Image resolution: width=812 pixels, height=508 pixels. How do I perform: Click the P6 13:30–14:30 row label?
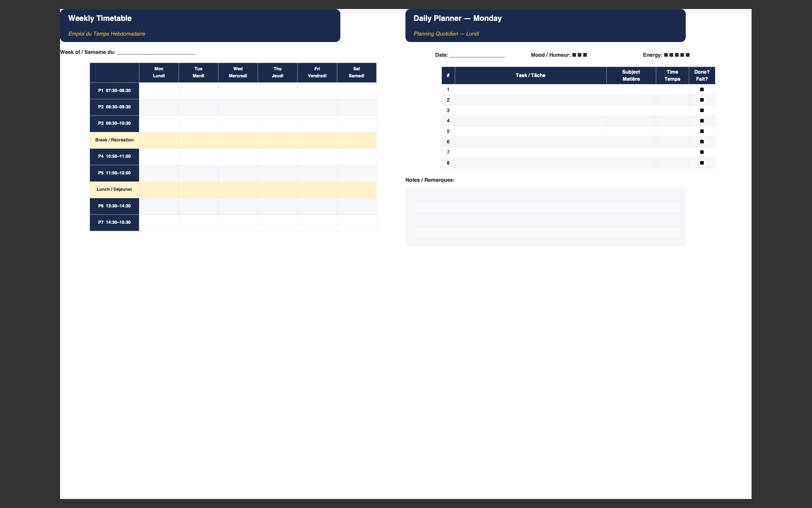pos(114,206)
